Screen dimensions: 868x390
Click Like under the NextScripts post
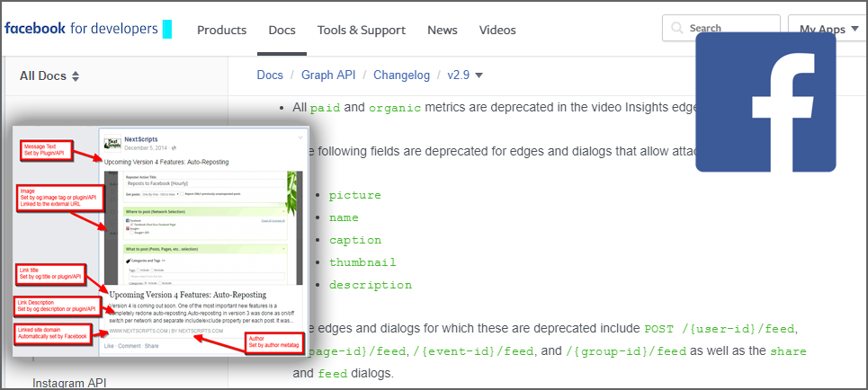[109, 346]
